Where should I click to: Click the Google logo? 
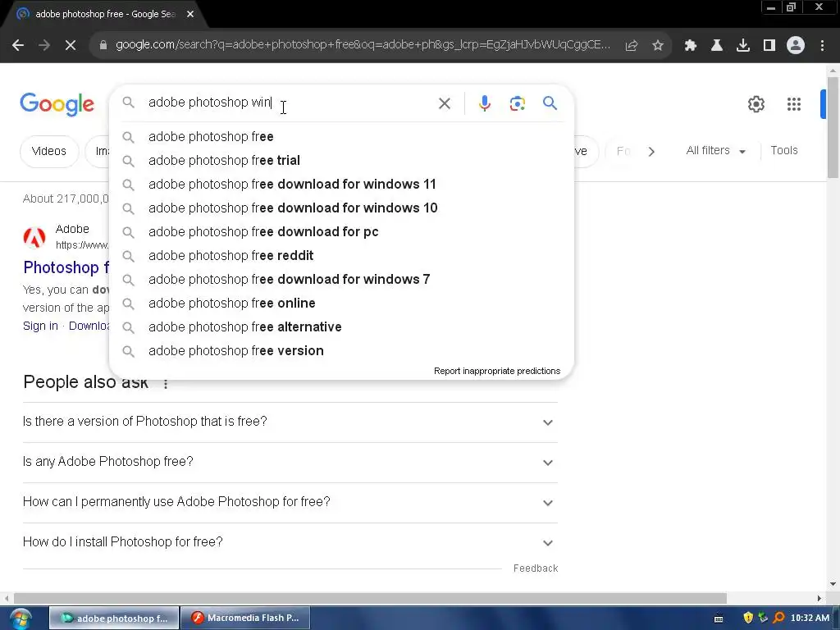[x=57, y=104]
